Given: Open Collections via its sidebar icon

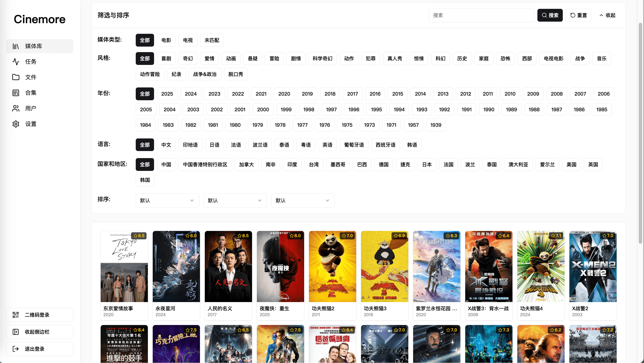Looking at the screenshot, I should [16, 93].
